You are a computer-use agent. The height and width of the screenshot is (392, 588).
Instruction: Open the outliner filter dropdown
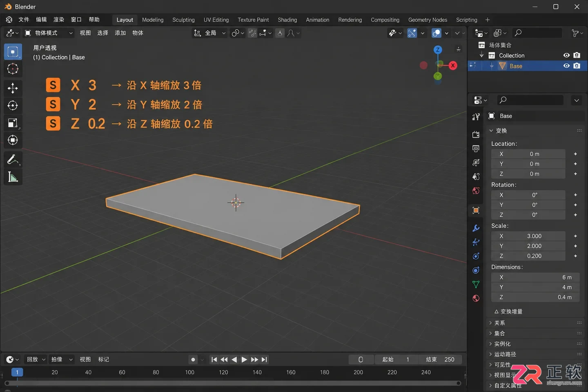(x=577, y=33)
